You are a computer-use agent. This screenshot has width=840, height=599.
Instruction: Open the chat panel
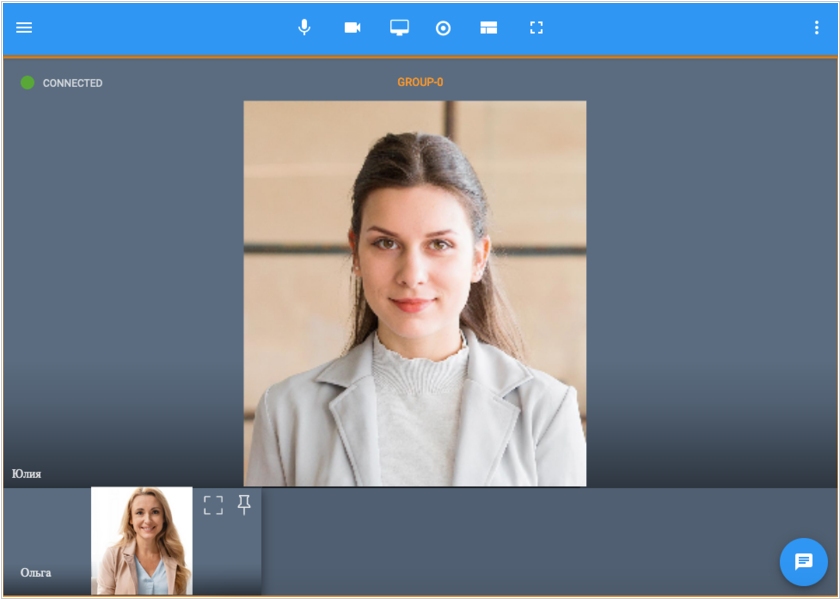pyautogui.click(x=804, y=561)
